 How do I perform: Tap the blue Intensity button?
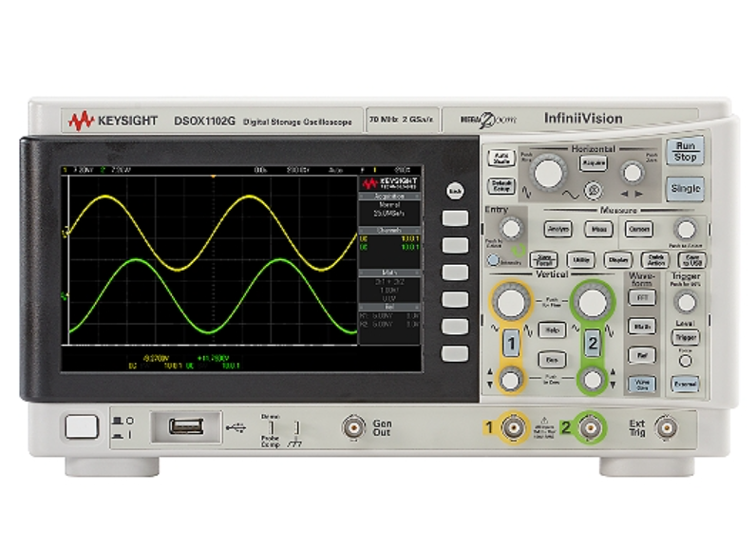point(493,260)
